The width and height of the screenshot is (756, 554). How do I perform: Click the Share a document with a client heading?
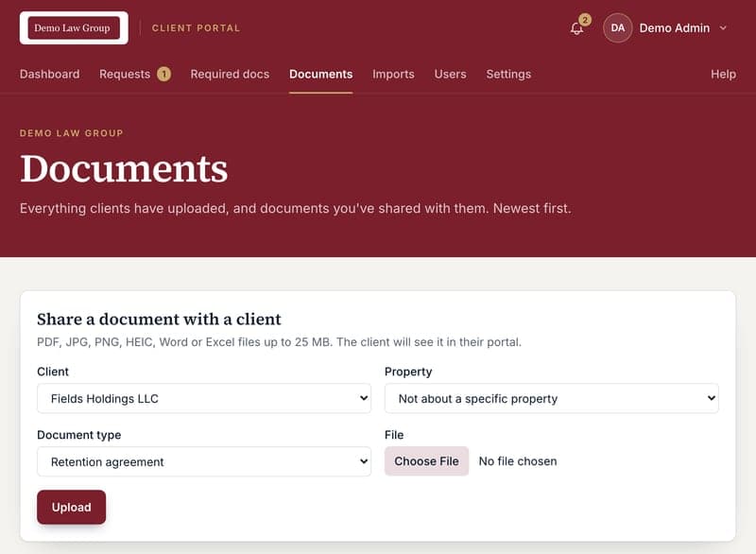(159, 319)
